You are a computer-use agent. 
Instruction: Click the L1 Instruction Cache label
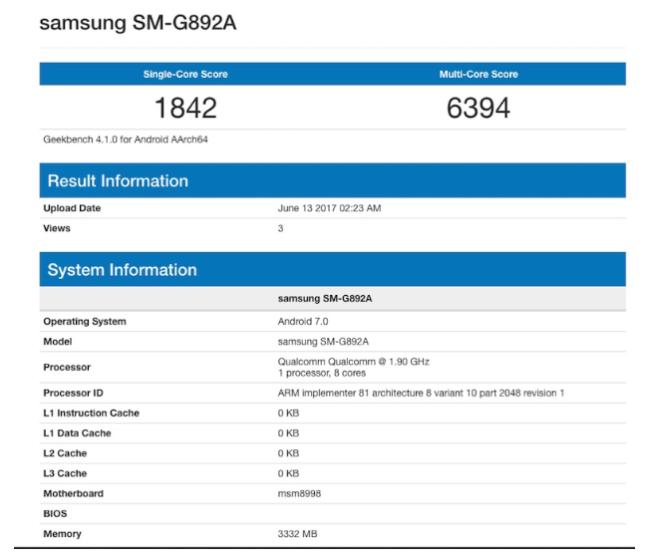[91, 413]
